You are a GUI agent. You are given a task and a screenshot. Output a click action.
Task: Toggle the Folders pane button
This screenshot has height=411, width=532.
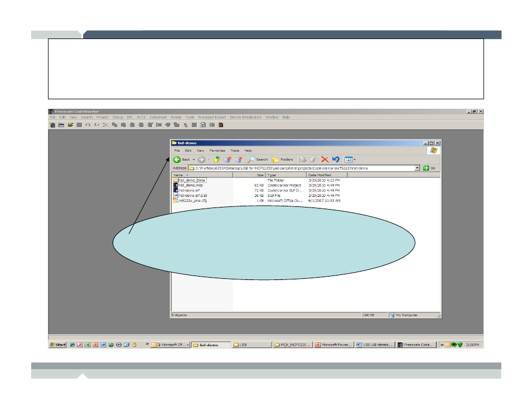(x=283, y=159)
